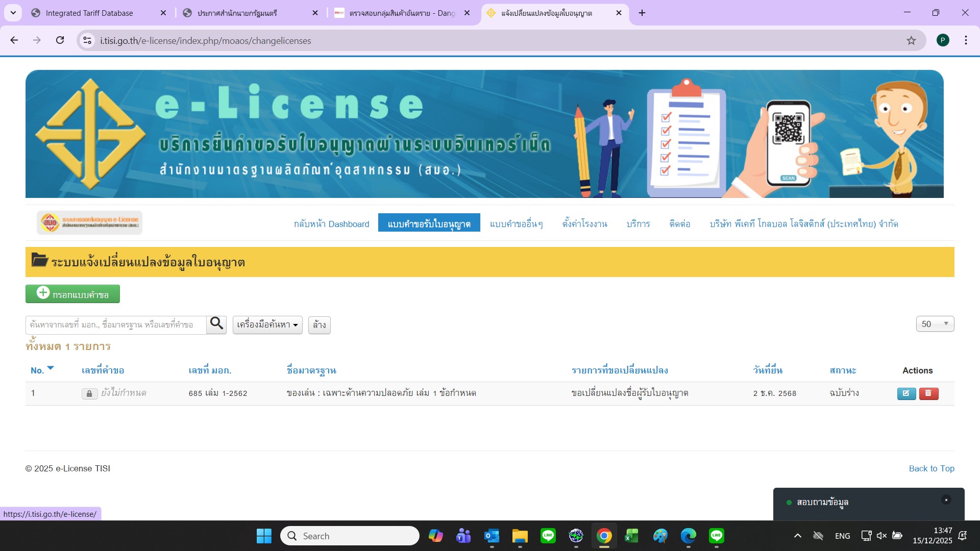
Task: Close the สอบถามข้อมูล chat widget
Action: click(x=946, y=500)
